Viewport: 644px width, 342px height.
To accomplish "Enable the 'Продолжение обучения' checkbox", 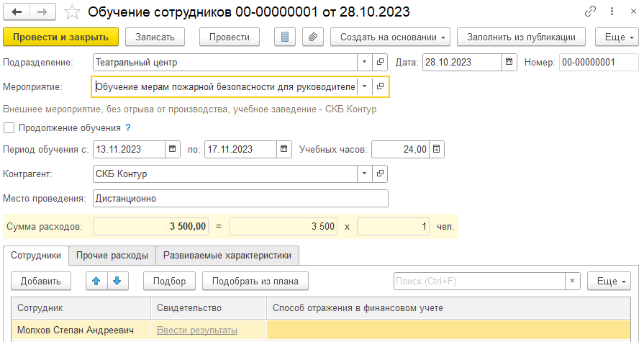I will tap(9, 128).
